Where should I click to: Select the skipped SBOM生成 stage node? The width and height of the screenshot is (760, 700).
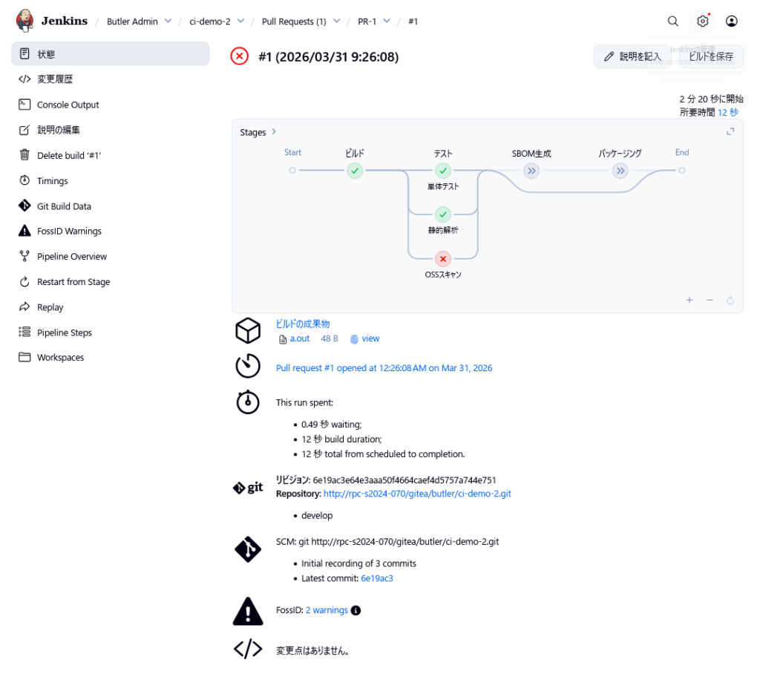point(531,171)
